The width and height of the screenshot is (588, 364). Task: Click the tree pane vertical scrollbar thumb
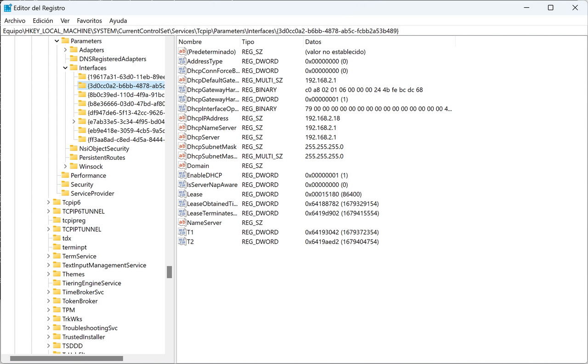click(169, 272)
